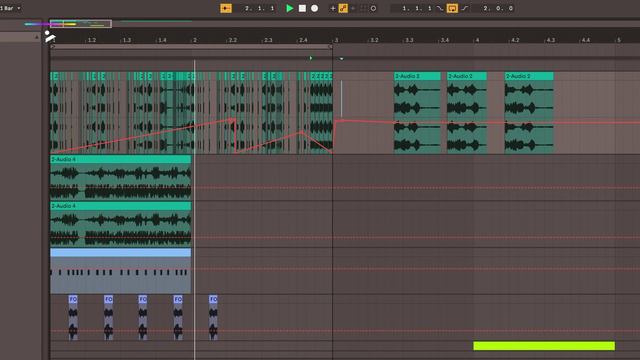This screenshot has width=640, height=360.
Task: Click ruler position 4.4
Action: pos(586,40)
